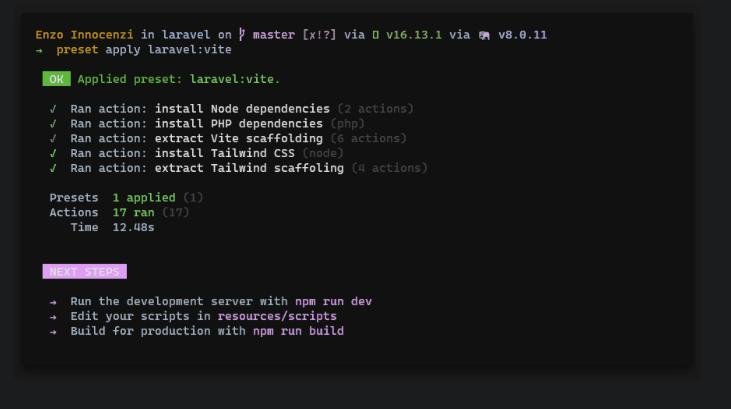
Task: Click the Enzo Innocenzi username in prompt
Action: [x=70, y=35]
